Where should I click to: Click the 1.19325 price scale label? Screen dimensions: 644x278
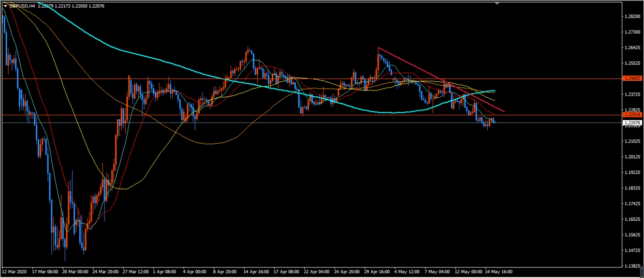(x=632, y=173)
